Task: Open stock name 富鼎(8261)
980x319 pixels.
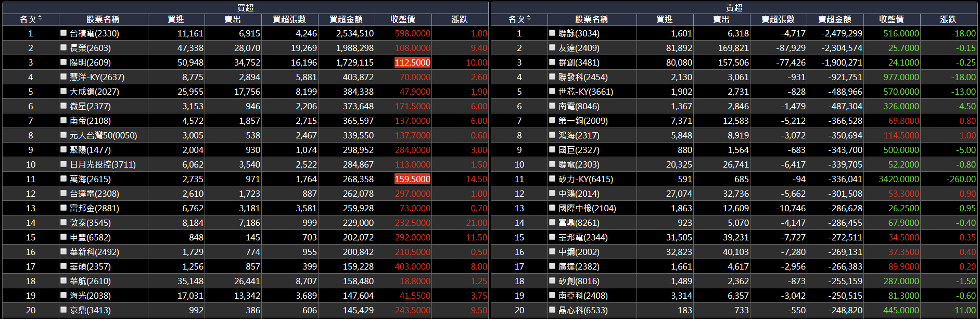Action: coord(579,223)
